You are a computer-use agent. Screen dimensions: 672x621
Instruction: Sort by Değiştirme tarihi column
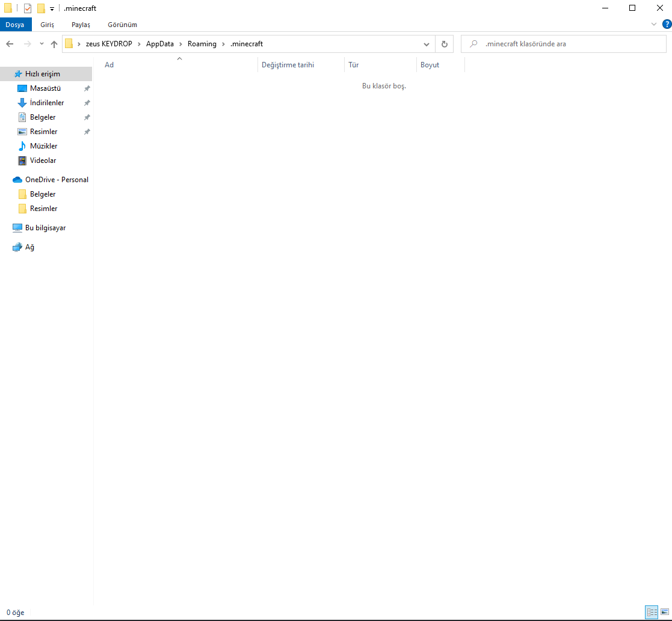tap(301, 65)
